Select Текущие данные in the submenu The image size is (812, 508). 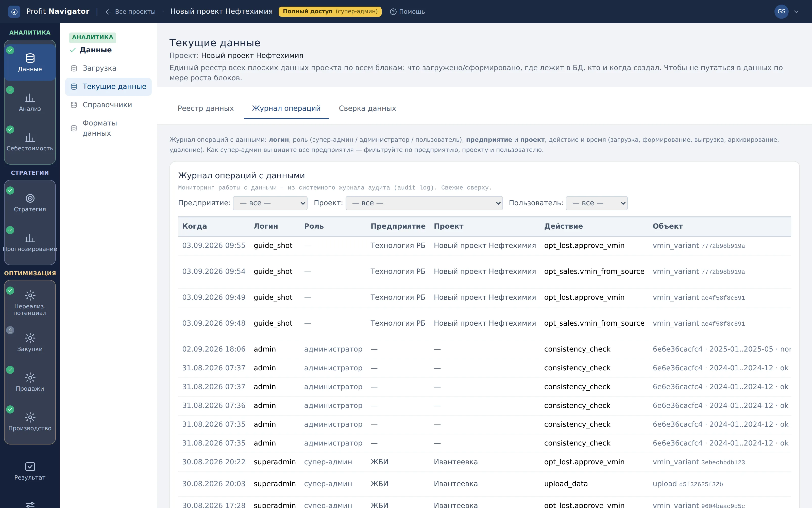[x=108, y=87]
